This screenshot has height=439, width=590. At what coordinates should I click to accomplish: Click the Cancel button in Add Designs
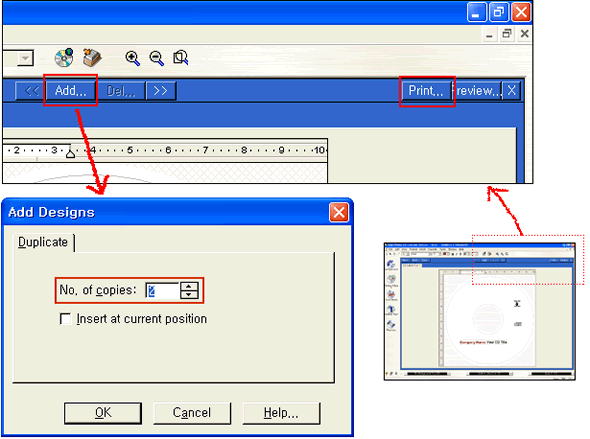tap(192, 413)
